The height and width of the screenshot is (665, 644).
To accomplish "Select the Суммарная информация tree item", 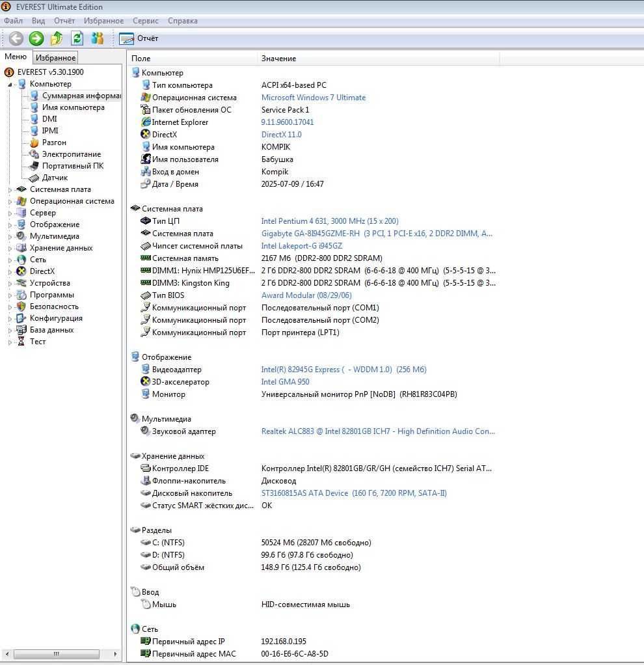I will click(81, 96).
